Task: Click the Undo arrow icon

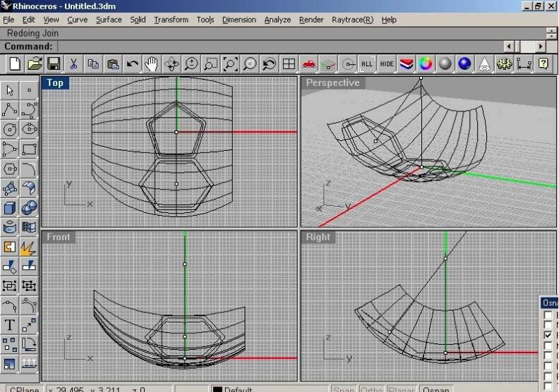Action: click(132, 64)
